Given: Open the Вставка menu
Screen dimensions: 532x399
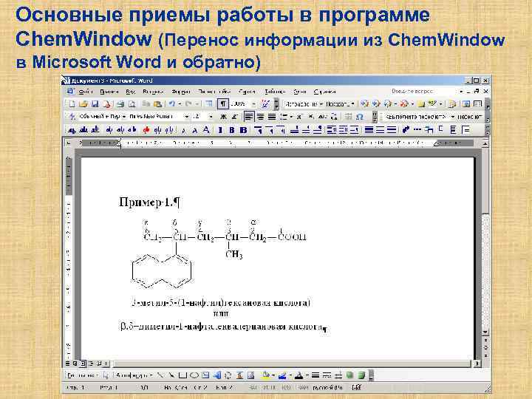Looking at the screenshot, I should point(153,92).
